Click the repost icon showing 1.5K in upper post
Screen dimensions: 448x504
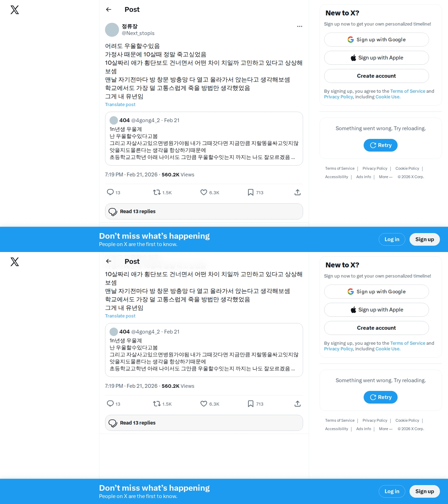[157, 192]
